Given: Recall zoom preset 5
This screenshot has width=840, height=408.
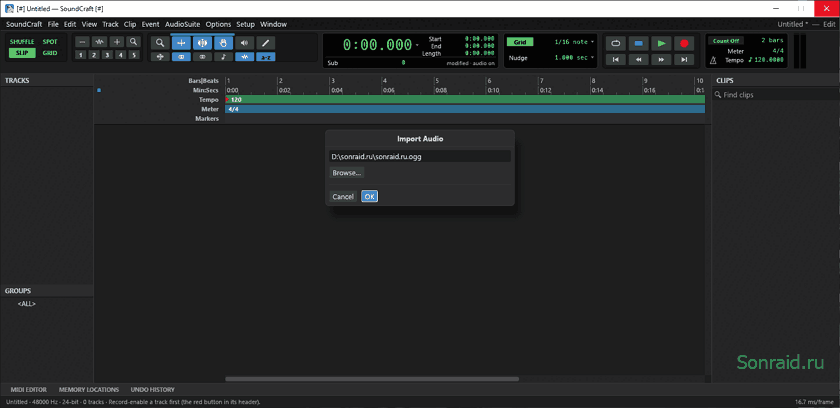Looking at the screenshot, I should coord(134,55).
